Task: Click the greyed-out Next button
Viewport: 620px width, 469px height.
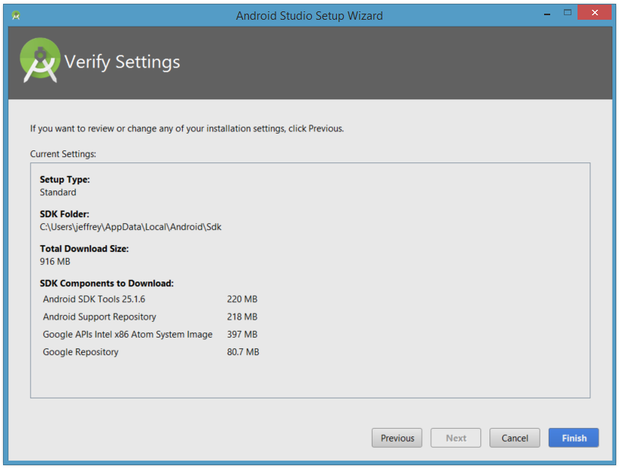Action: (455, 438)
